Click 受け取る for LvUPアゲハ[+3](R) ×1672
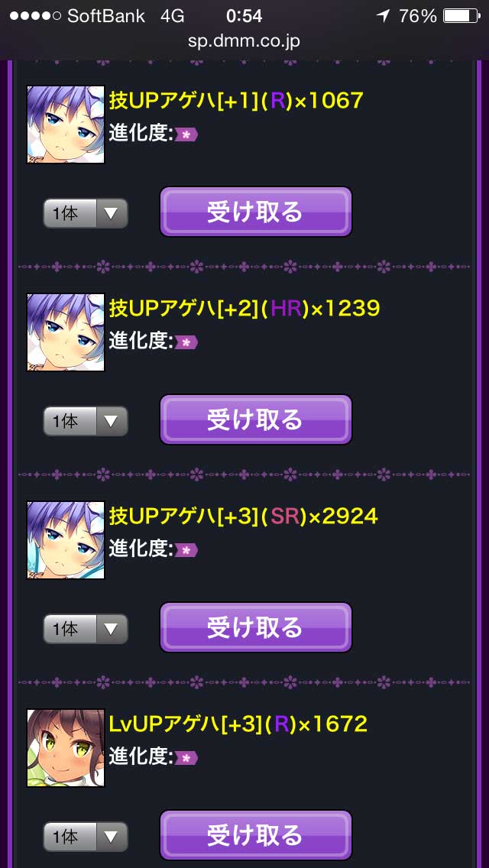Viewport: 489px width, 868px height. (256, 835)
